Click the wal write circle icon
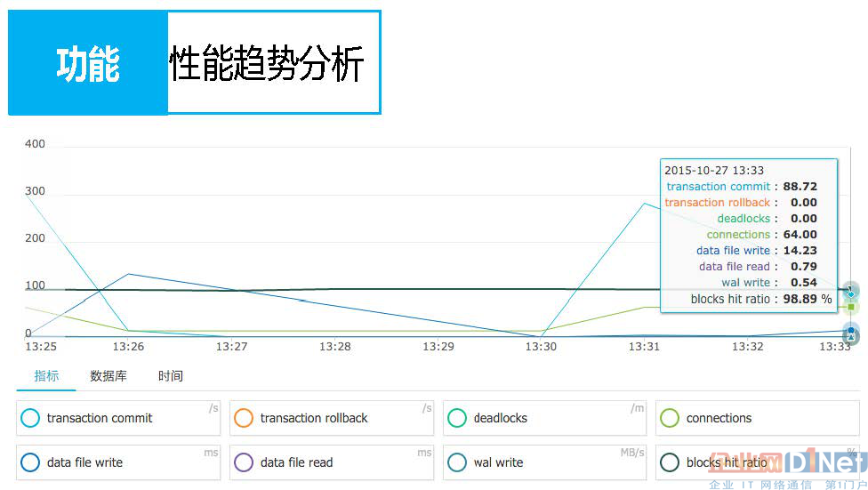868x490 pixels. (x=457, y=462)
